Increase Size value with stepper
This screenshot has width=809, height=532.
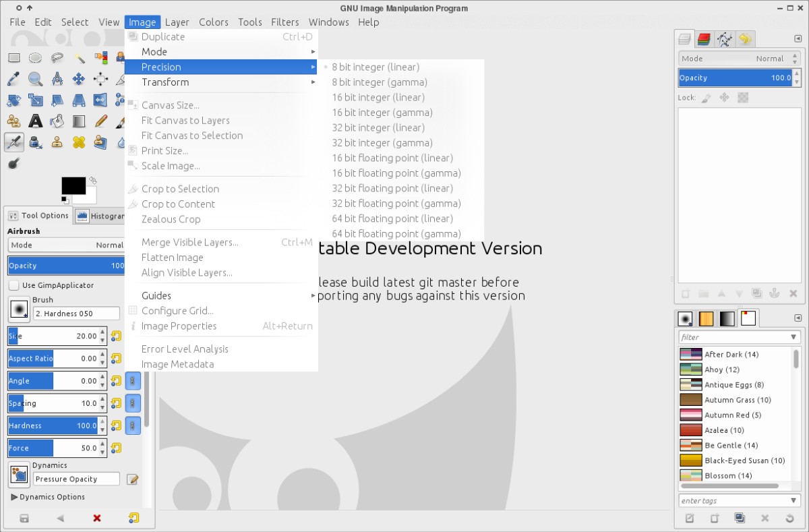tap(102, 332)
